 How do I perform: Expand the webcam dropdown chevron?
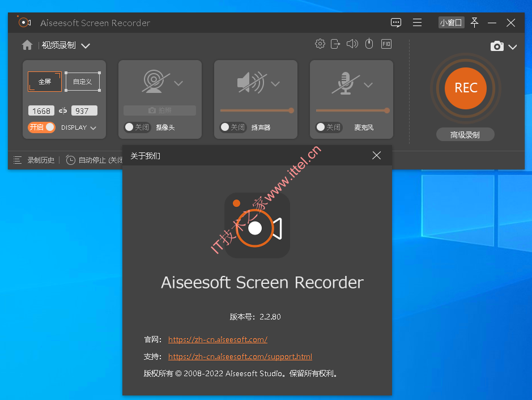[178, 83]
